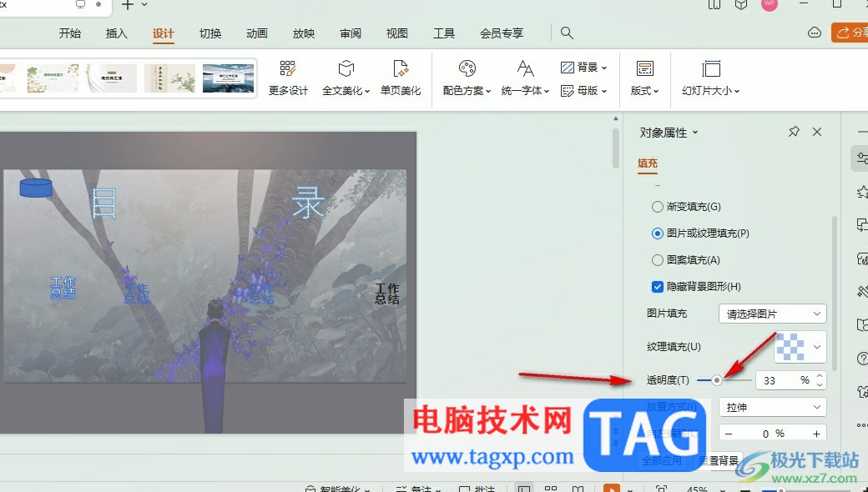Click the Background (背景) button
This screenshot has height=492, width=868.
coord(583,68)
